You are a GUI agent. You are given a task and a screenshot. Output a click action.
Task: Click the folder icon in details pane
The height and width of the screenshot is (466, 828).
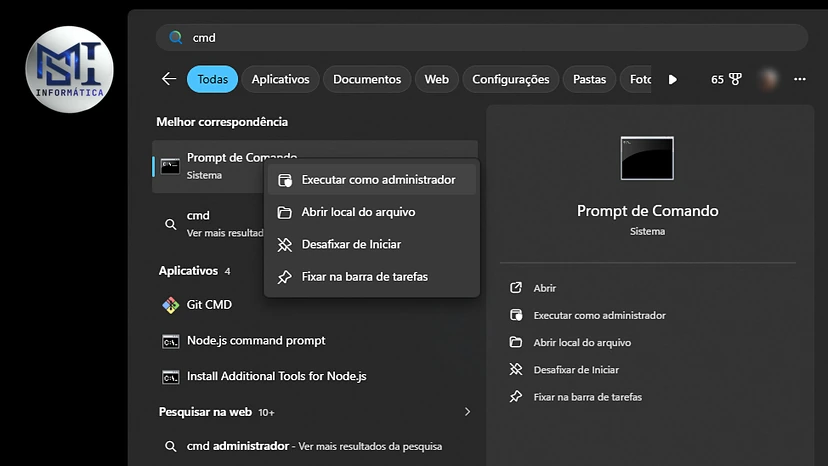point(516,342)
